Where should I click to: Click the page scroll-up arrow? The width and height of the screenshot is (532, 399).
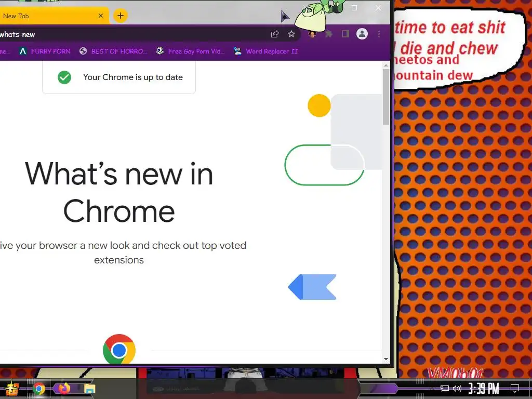(386, 65)
